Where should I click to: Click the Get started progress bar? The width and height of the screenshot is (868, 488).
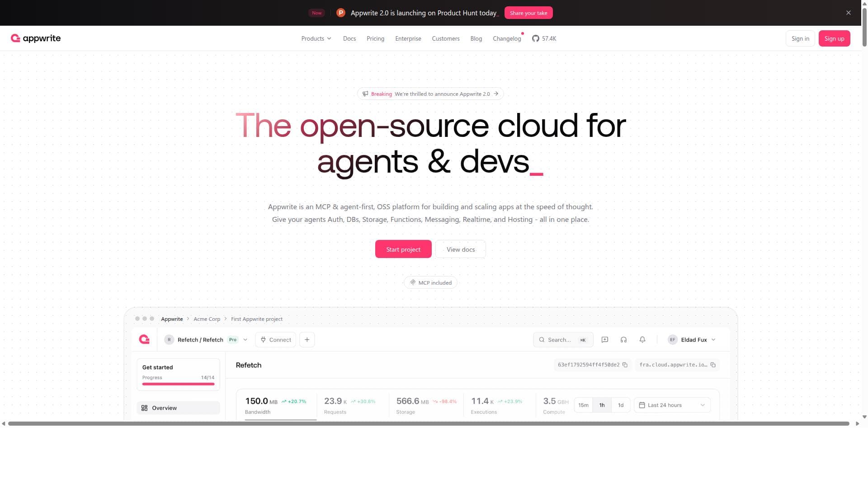[x=178, y=384]
